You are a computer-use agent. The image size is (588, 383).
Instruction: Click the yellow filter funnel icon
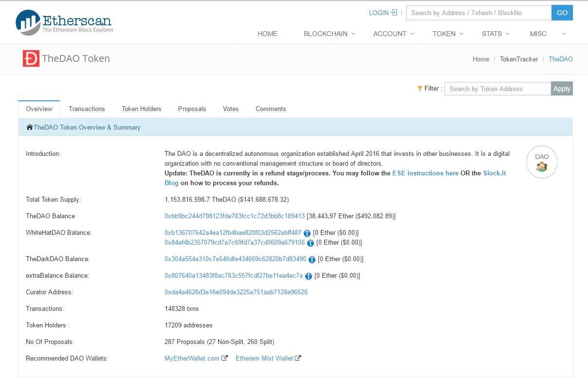click(x=420, y=89)
